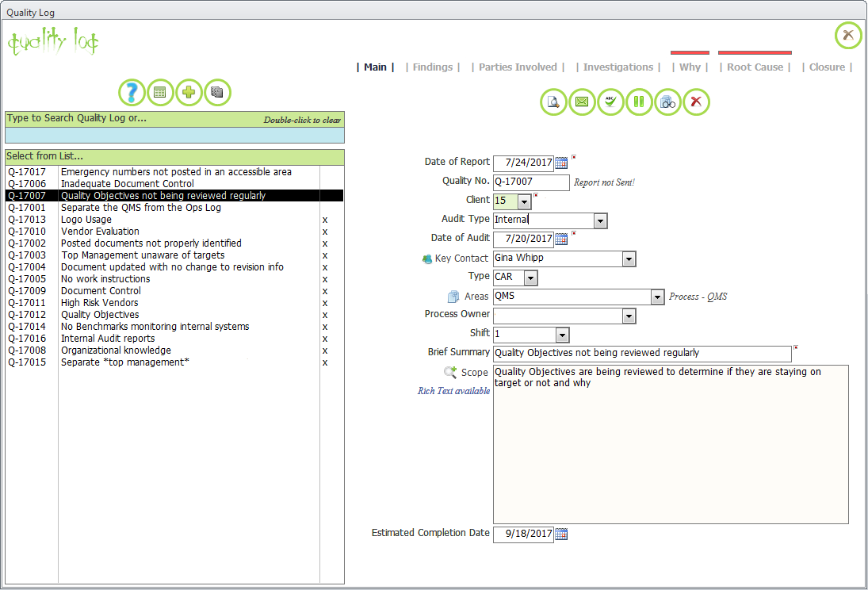Switch to the Main tab
This screenshot has width=868, height=590.
pos(375,67)
